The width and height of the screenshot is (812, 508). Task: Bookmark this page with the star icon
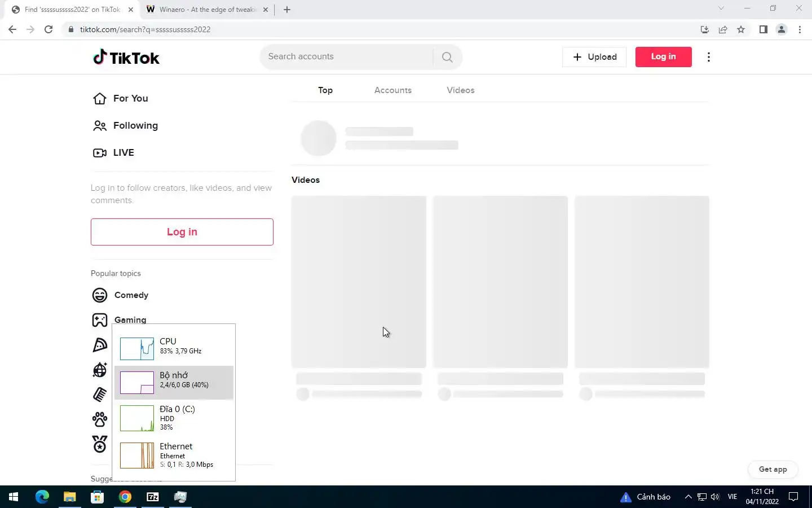coord(741,29)
